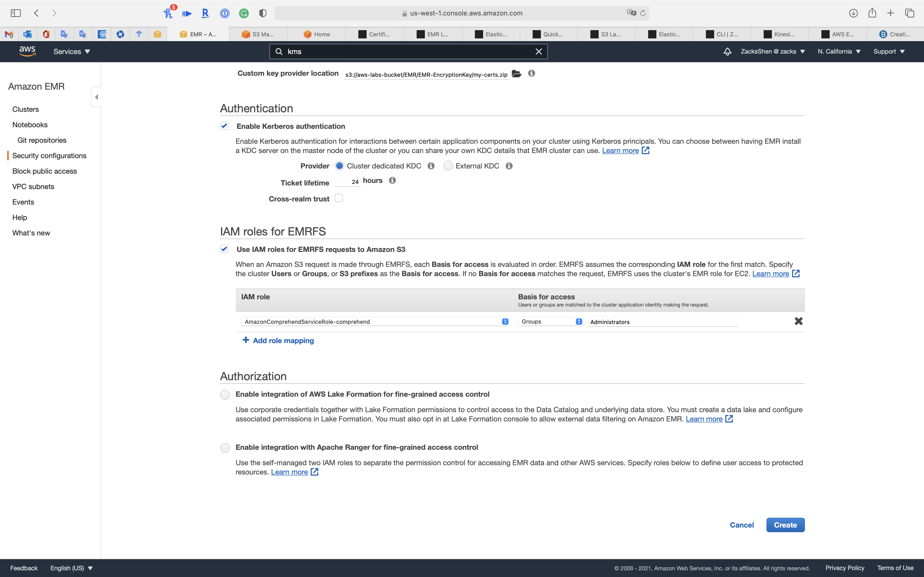Click the Create button
This screenshot has height=577, width=924.
click(785, 525)
